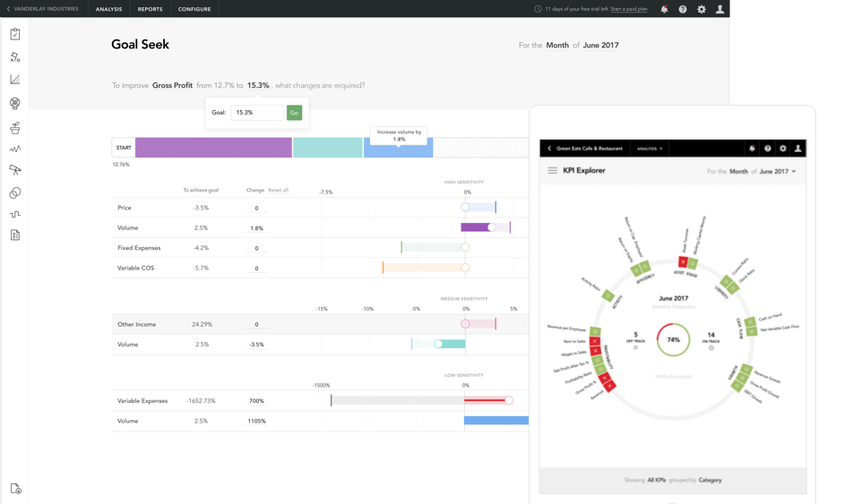Open the potted plant growth icon
This screenshot has width=853, height=504.
coord(15,128)
